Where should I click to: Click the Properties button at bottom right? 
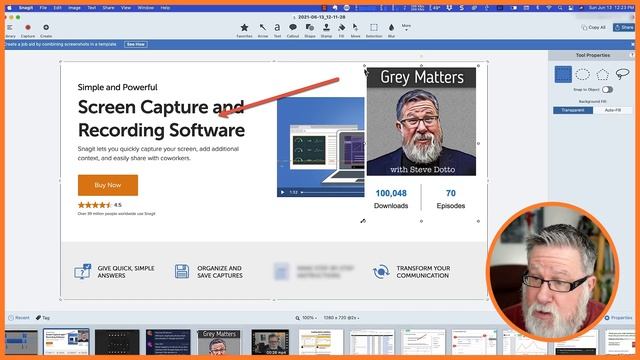pos(618,318)
